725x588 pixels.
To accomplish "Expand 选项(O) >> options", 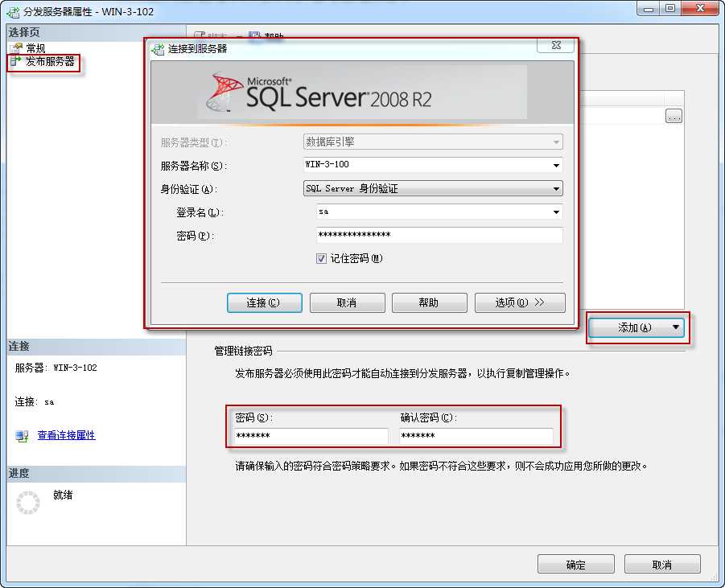I will point(520,302).
